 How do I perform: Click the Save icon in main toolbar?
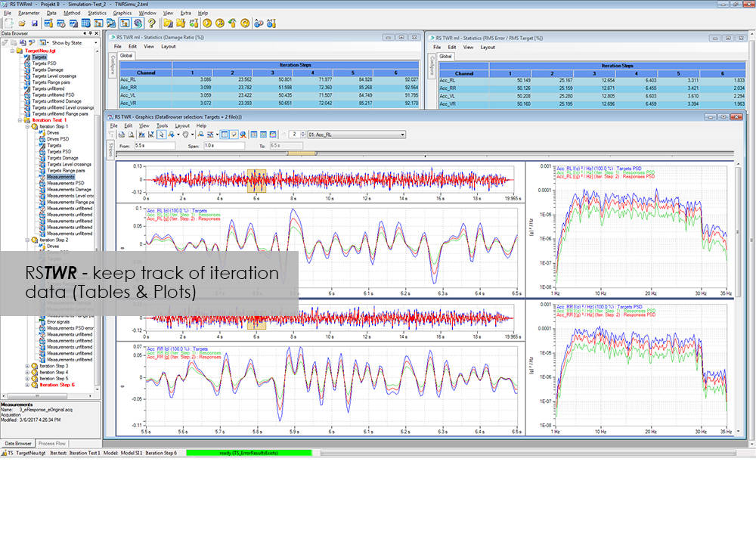coord(35,23)
